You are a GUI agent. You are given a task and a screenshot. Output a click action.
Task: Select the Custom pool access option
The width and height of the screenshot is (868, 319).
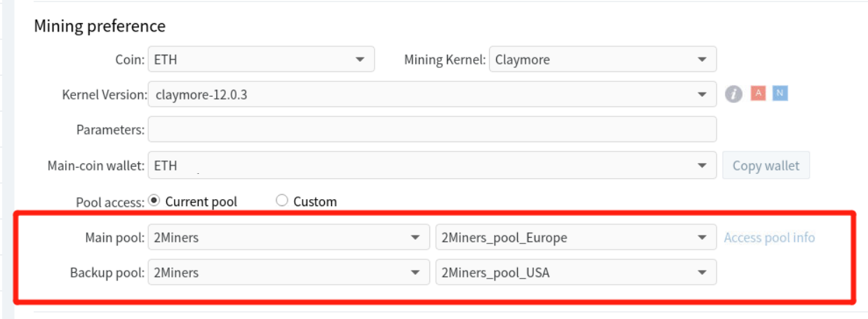(x=282, y=201)
